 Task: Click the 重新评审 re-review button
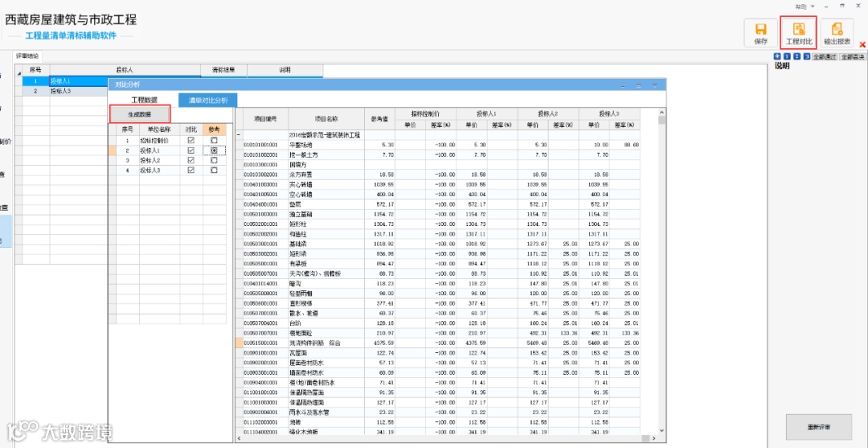point(819,427)
